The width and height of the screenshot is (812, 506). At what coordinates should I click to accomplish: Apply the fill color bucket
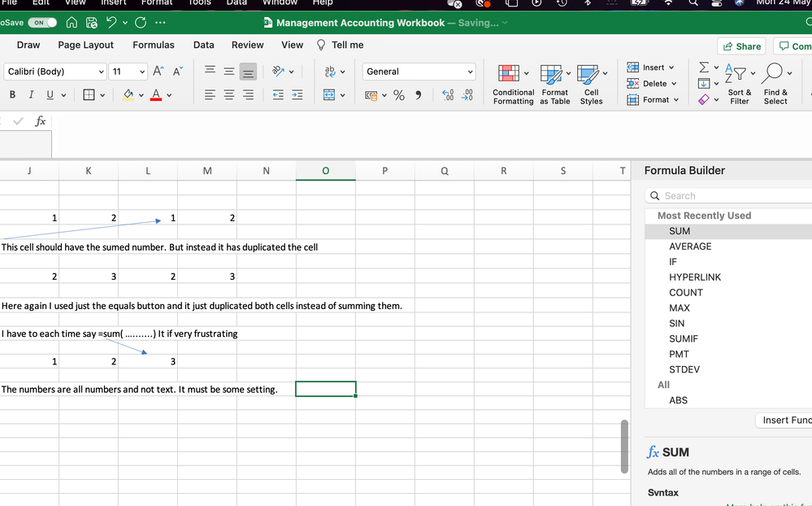tap(128, 95)
